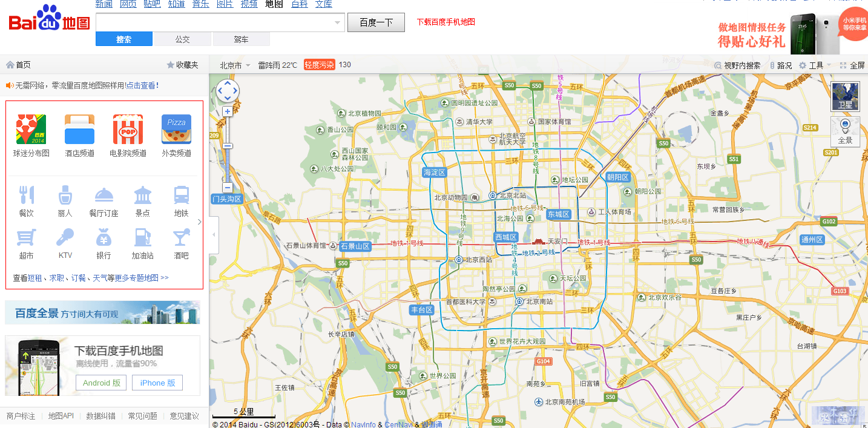Click the 点击查看 link in notice

point(141,85)
